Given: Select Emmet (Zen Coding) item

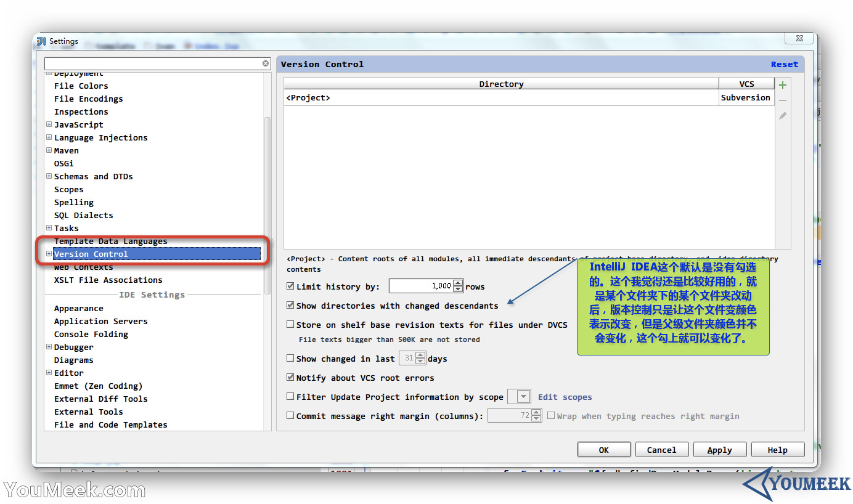Looking at the screenshot, I should (98, 386).
